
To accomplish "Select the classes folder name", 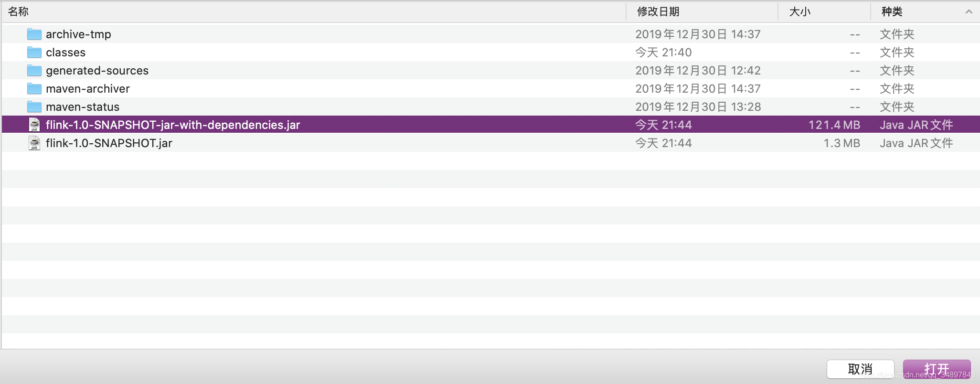I will click(66, 52).
